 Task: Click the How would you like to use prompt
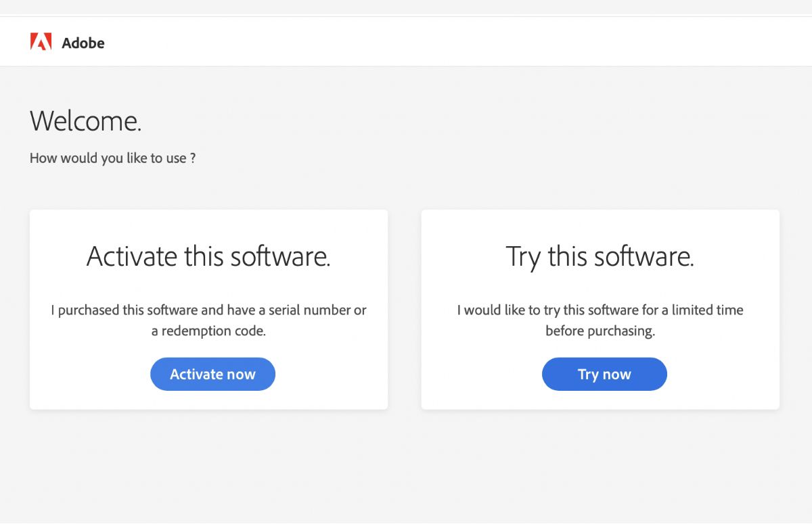tap(112, 158)
